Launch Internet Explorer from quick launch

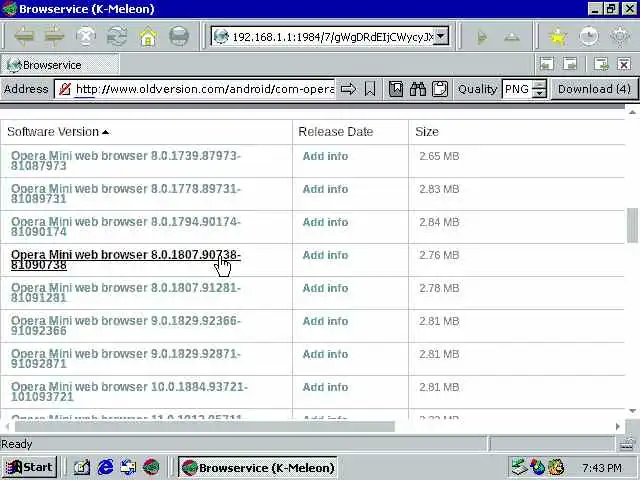(105, 467)
